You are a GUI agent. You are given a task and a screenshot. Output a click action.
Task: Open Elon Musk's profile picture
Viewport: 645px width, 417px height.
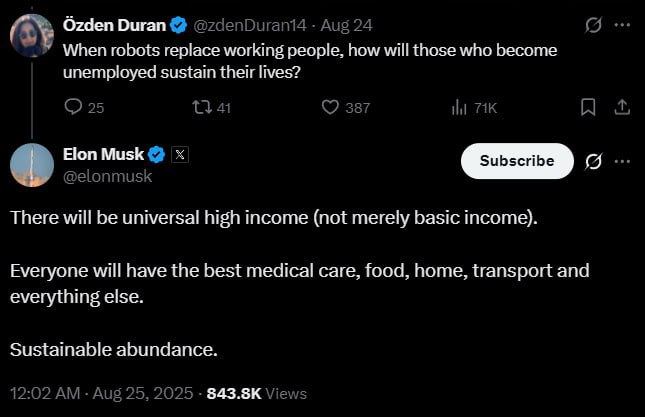click(32, 164)
